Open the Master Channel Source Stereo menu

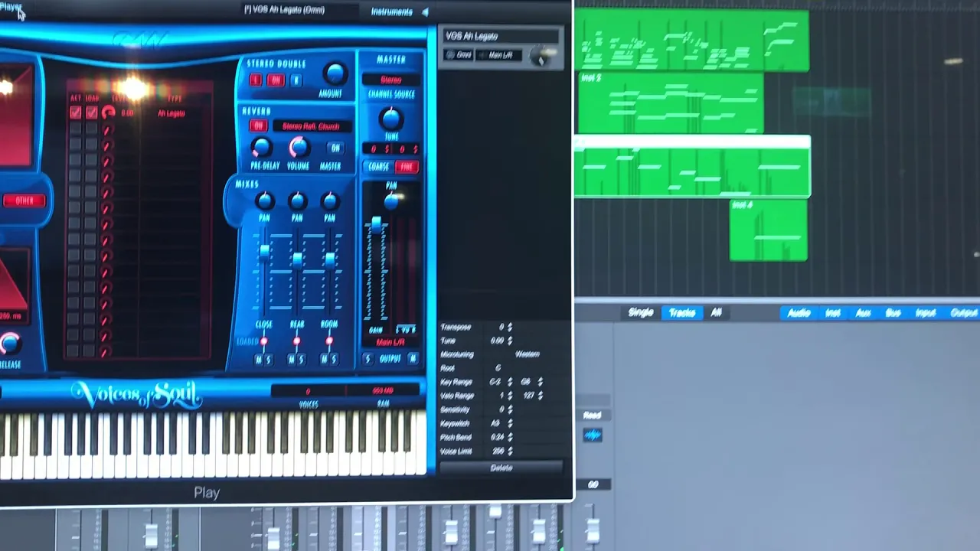click(390, 80)
